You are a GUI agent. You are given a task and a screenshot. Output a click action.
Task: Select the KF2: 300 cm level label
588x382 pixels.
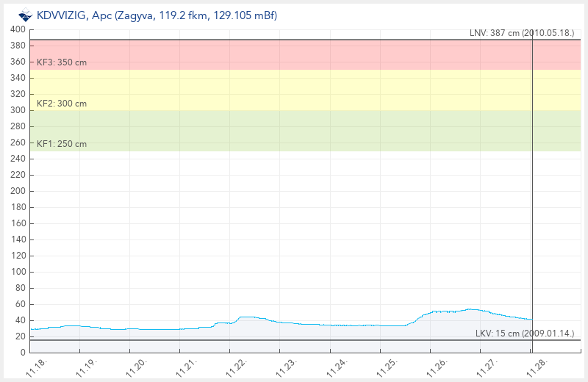pos(62,104)
